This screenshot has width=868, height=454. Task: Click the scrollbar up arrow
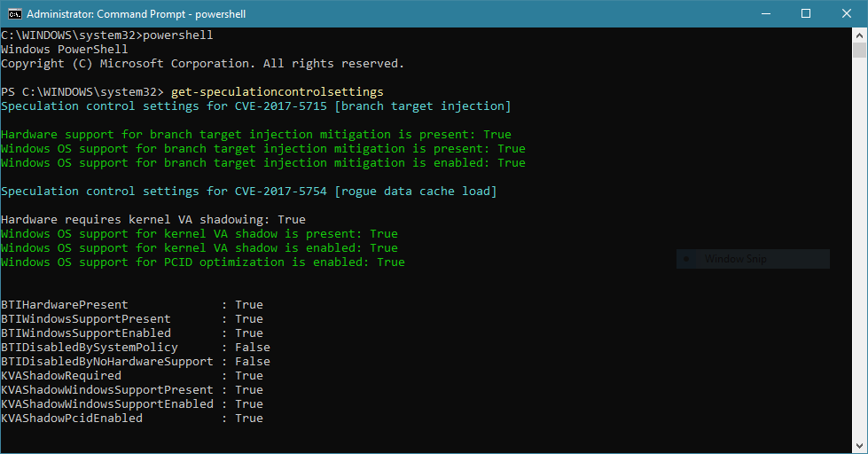tap(860, 35)
